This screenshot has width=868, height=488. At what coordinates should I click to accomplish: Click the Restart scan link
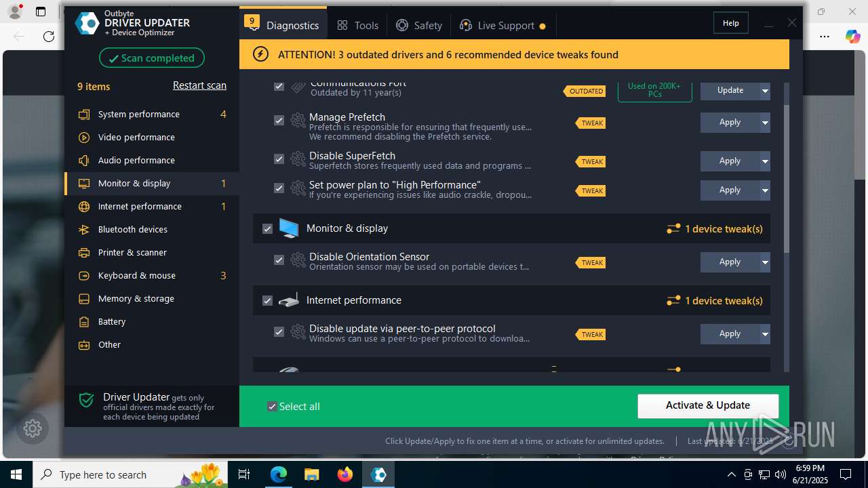[x=199, y=85]
